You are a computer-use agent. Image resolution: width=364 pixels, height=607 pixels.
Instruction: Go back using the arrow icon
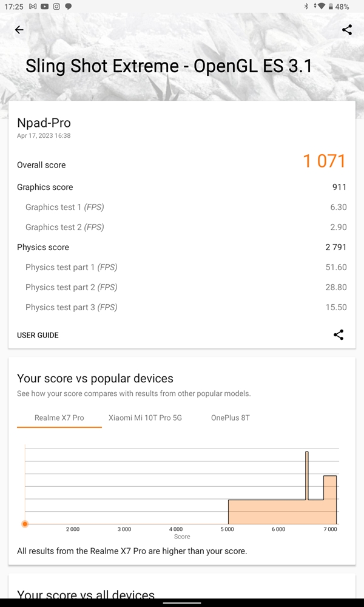point(19,30)
